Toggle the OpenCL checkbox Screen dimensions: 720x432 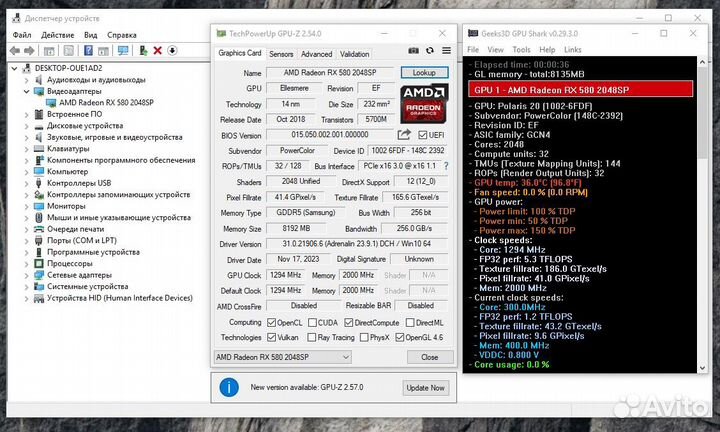pos(271,323)
